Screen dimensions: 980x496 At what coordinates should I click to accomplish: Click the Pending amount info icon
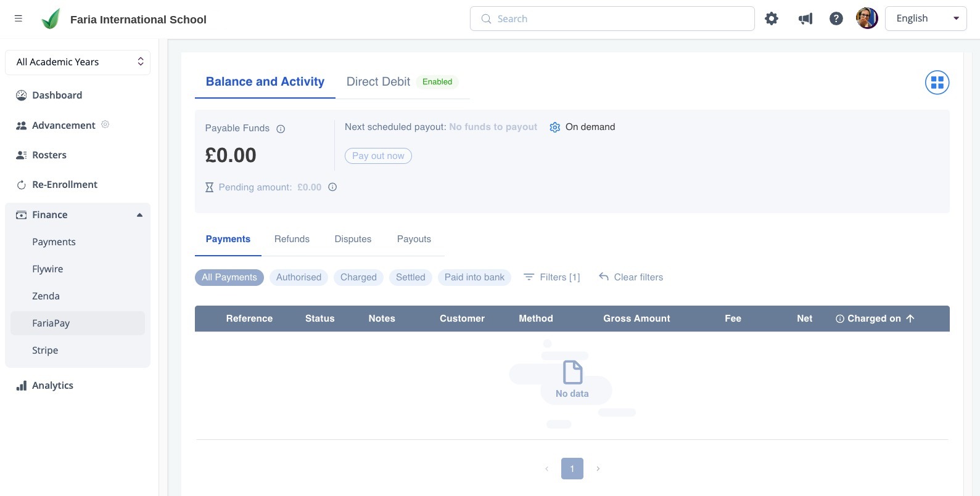tap(332, 187)
